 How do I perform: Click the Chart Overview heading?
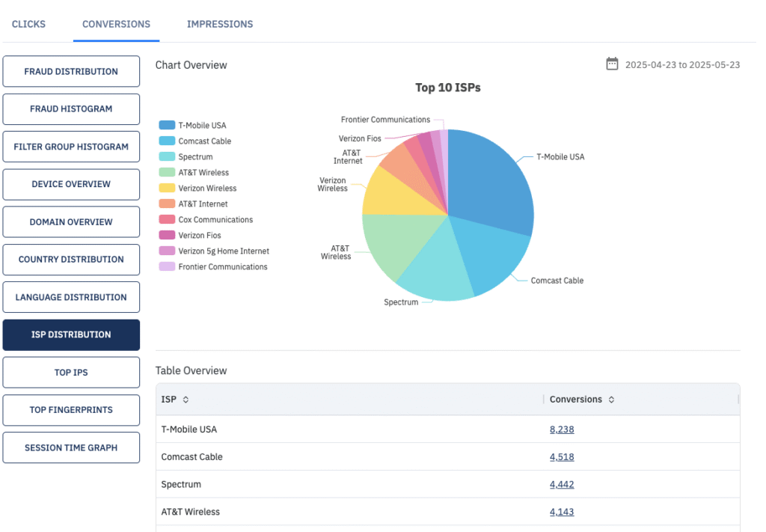click(191, 65)
